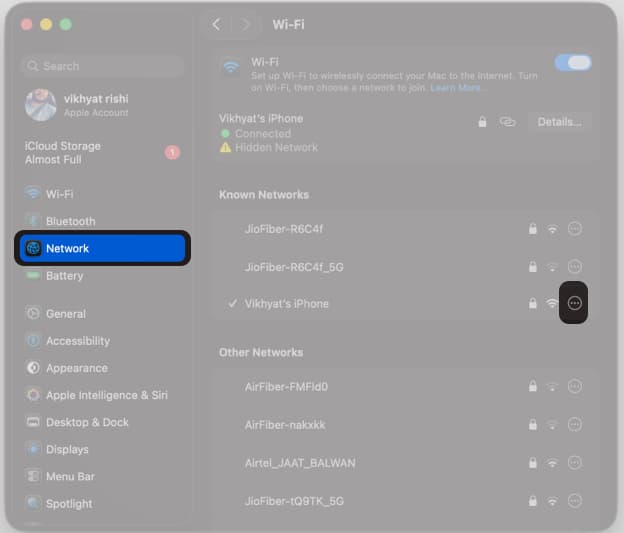Click the Wi-Fi signal icon for JioFiber-tQ9TK_5G
The height and width of the screenshot is (533, 624).
click(552, 502)
